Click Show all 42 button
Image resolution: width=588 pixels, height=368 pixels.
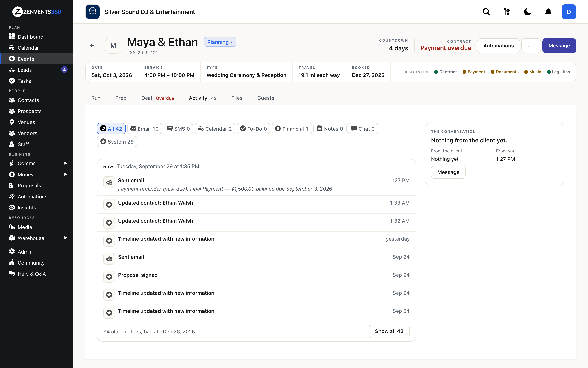[389, 331]
